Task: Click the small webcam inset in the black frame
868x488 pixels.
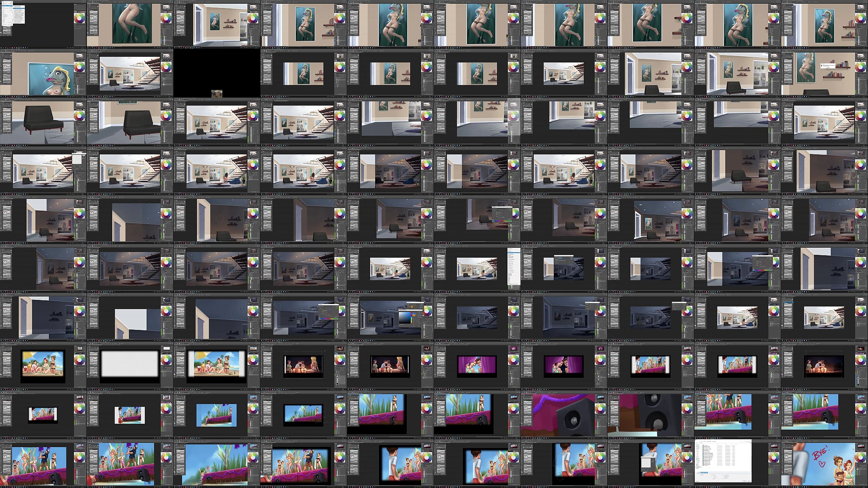Action: point(217,94)
